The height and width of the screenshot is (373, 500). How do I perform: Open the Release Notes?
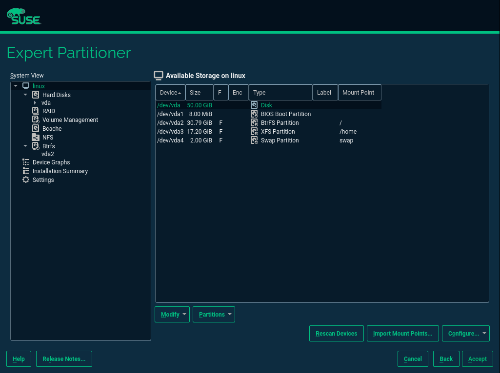64,359
